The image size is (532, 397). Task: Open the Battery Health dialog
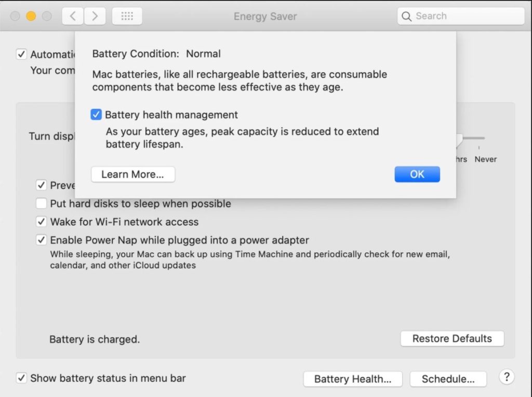coord(353,379)
